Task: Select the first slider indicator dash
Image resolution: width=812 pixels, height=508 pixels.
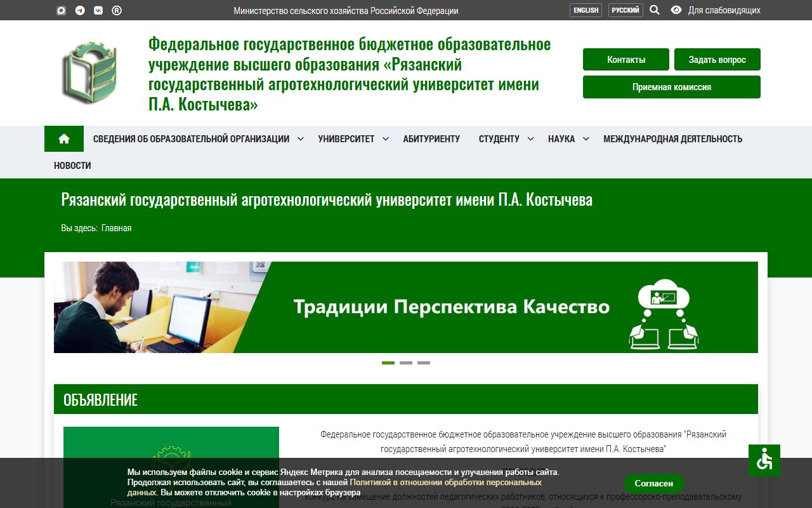Action: click(388, 363)
